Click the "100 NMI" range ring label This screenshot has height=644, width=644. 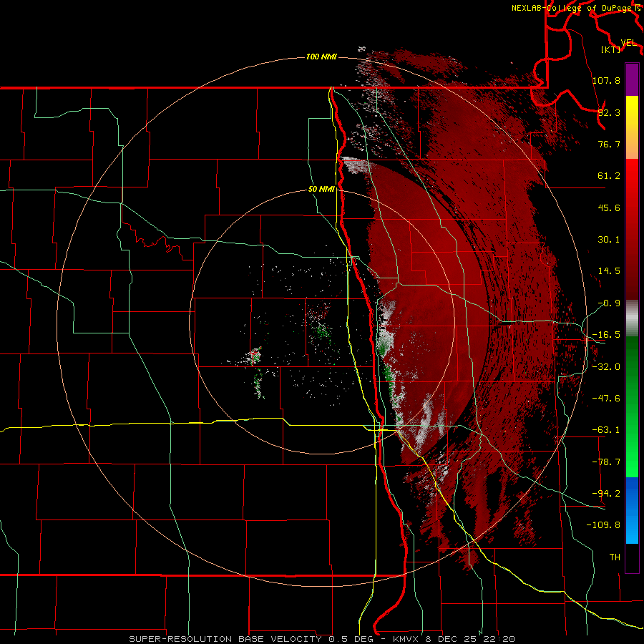pyautogui.click(x=321, y=57)
